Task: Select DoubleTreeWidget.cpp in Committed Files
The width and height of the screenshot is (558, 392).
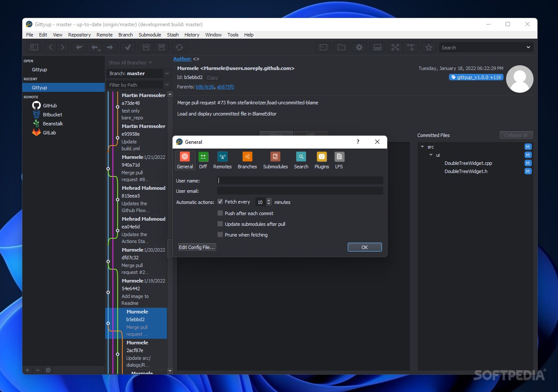Action: (468, 163)
